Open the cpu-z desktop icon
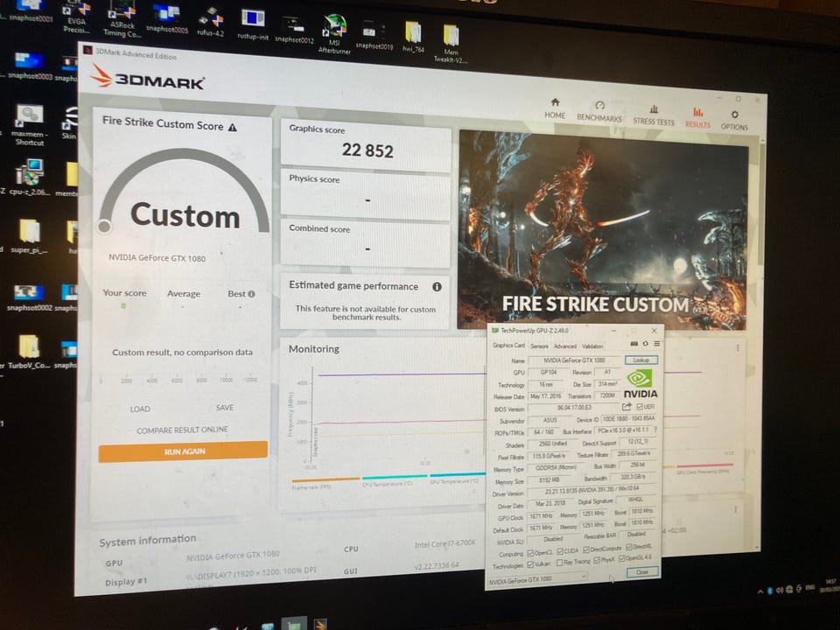 click(29, 178)
